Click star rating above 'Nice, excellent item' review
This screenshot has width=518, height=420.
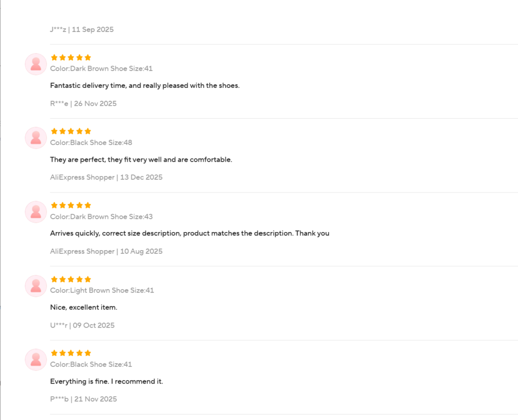pos(71,279)
